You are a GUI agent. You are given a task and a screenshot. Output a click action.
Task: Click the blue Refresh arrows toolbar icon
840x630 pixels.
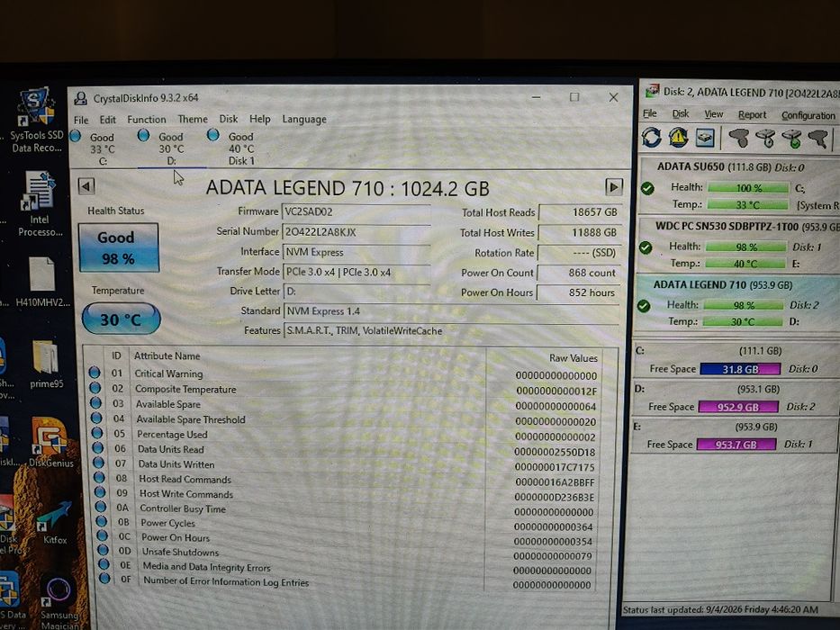(x=652, y=137)
